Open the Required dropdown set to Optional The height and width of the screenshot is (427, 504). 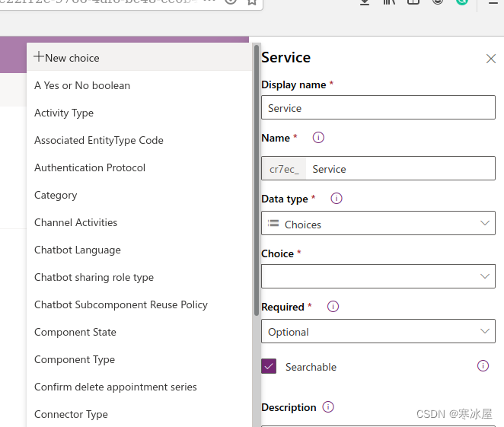[x=378, y=332]
